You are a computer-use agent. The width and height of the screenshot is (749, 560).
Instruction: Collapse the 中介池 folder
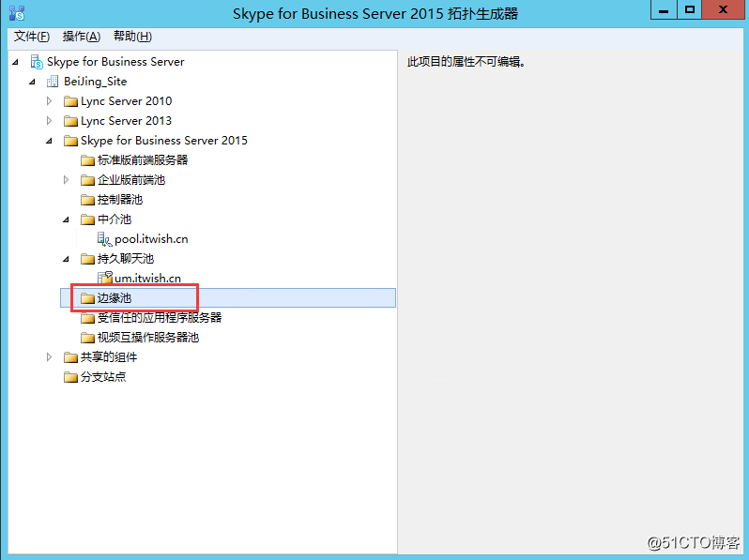67,219
